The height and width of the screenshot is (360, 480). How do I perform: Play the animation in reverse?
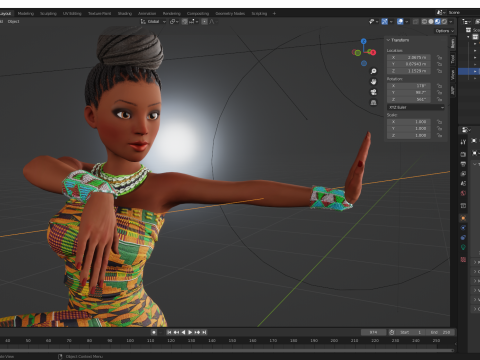pyautogui.click(x=183, y=332)
